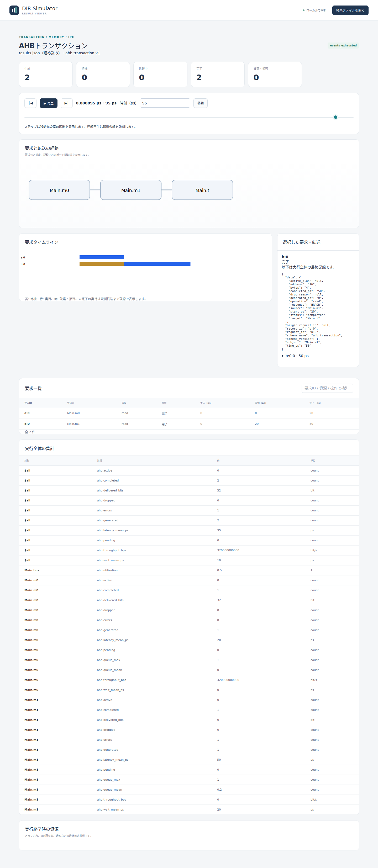This screenshot has height=868, width=378.
Task: Click the events_exhausted status badge
Action: tap(343, 45)
